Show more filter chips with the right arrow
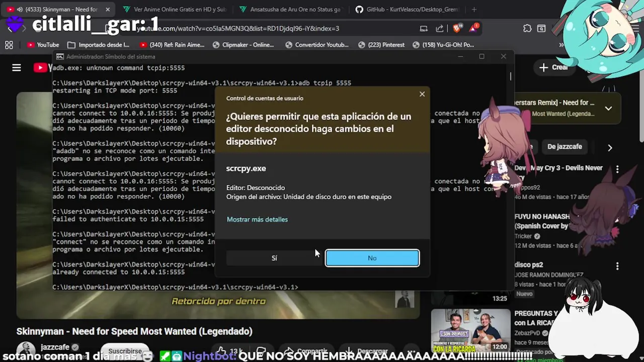Viewport: 644px width, 362px height. tap(610, 148)
